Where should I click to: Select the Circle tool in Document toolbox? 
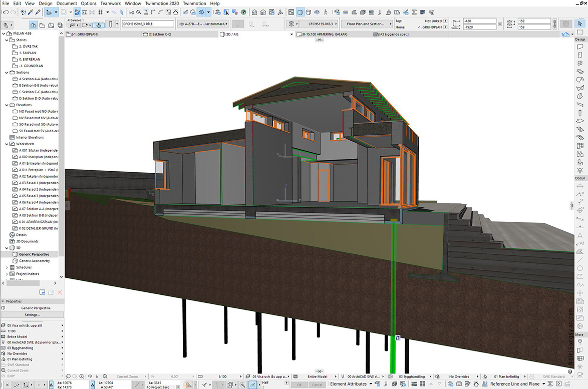[x=580, y=268]
